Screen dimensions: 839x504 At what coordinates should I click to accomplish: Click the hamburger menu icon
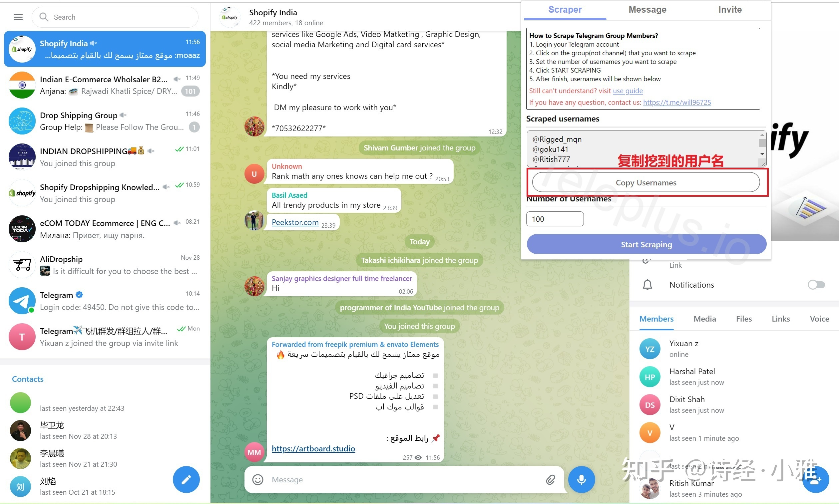tap(18, 17)
